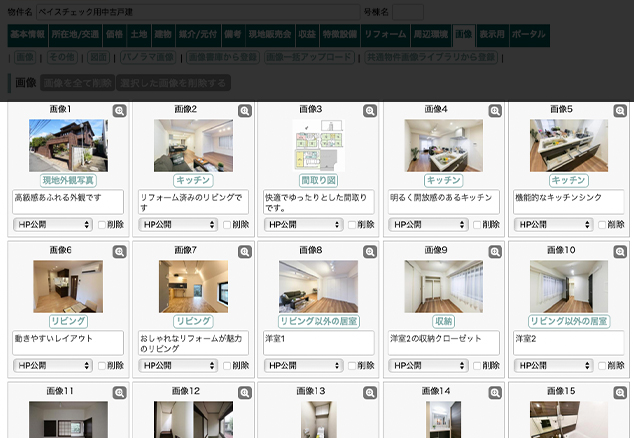Open the 所在地/交通 tab
This screenshot has height=438, width=634.
[x=75, y=34]
